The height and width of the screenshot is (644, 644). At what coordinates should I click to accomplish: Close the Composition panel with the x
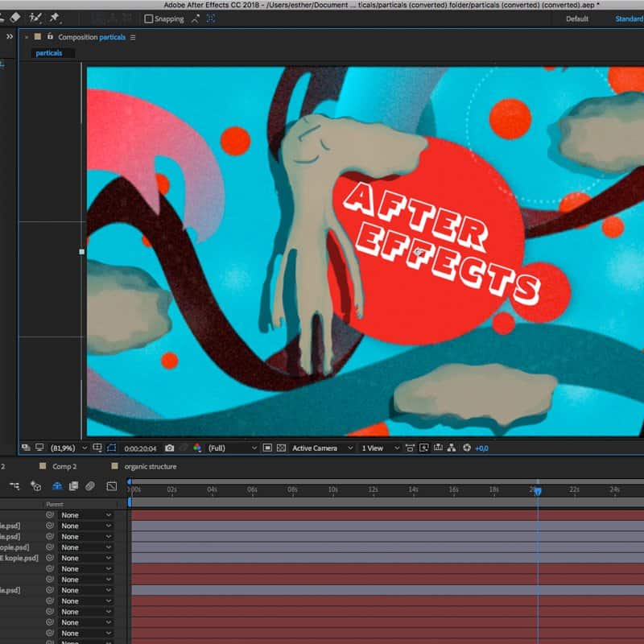click(x=27, y=37)
